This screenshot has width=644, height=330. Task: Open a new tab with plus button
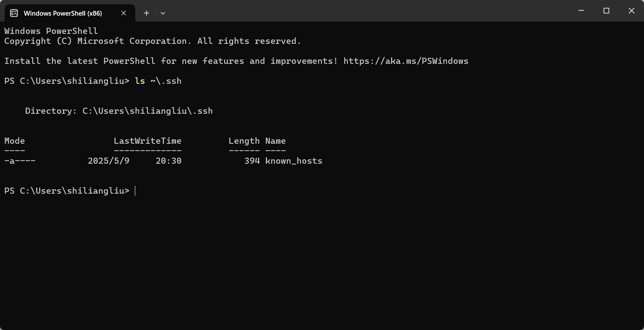coord(147,13)
